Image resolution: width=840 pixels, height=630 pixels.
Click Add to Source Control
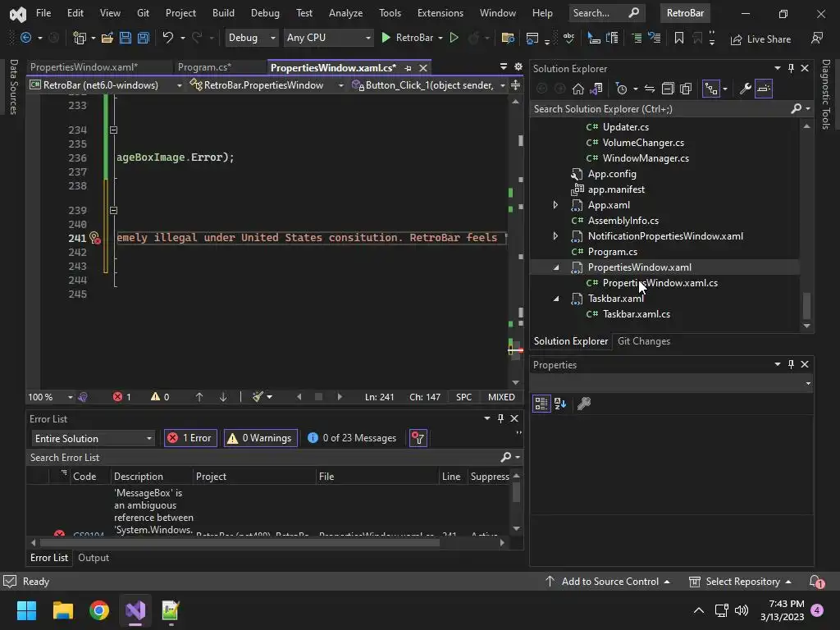(608, 582)
